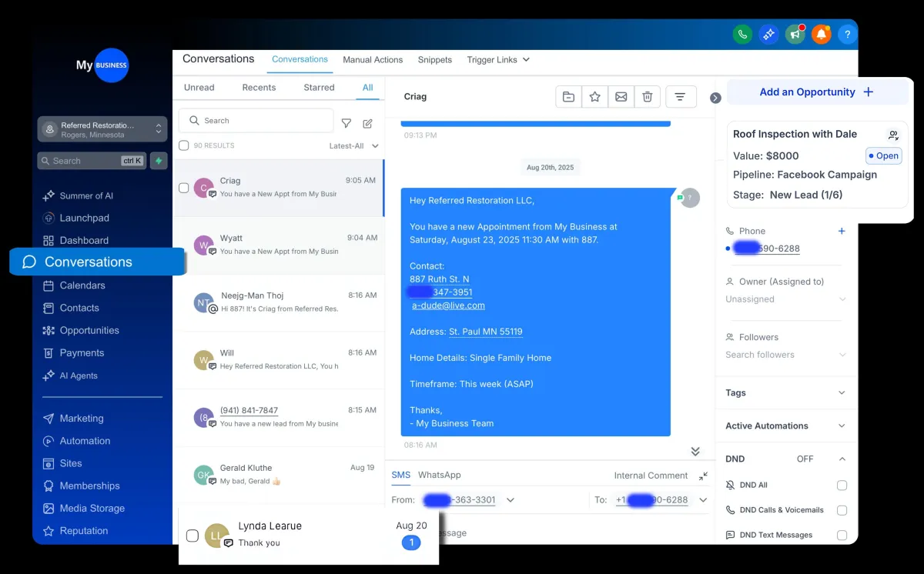Open Referred Restoration account switcher dropdown
Screen dimensions: 924x574
point(102,129)
